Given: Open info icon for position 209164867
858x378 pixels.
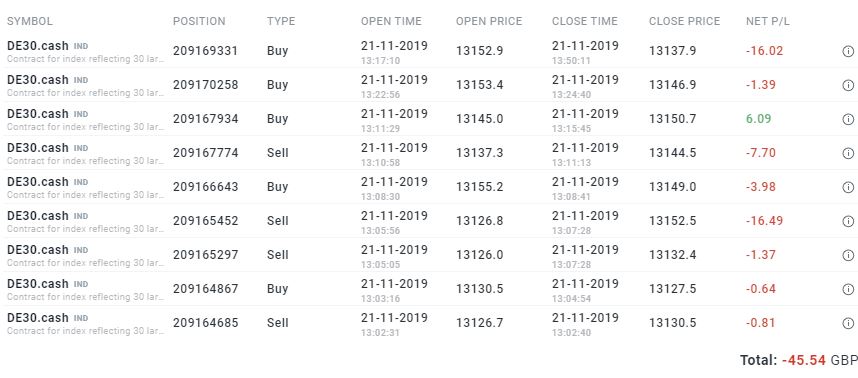Looking at the screenshot, I should tap(848, 289).
